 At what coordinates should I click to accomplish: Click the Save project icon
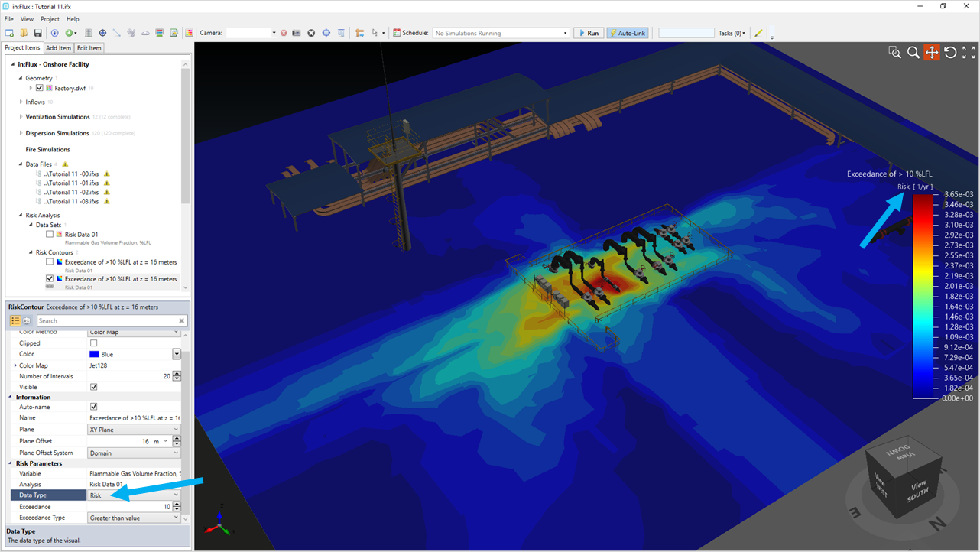pos(37,33)
